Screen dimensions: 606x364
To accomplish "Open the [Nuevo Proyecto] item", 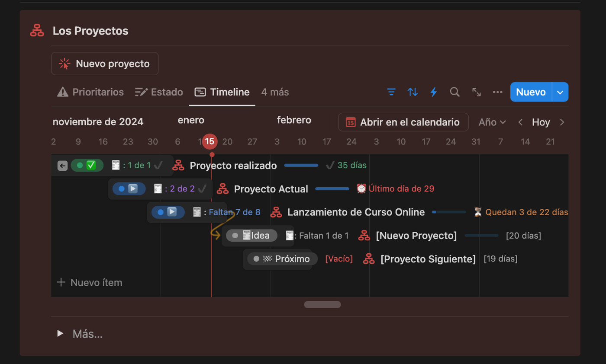I will (x=416, y=236).
